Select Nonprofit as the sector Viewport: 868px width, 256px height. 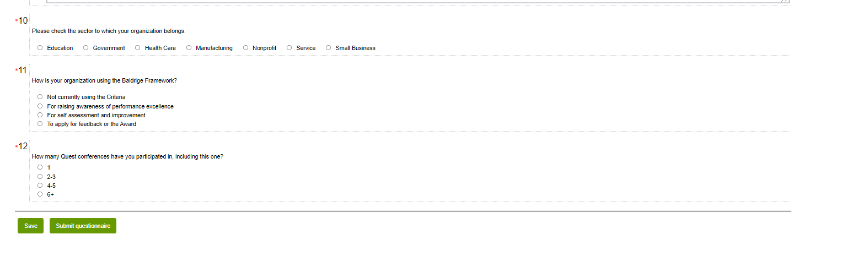[x=245, y=48]
